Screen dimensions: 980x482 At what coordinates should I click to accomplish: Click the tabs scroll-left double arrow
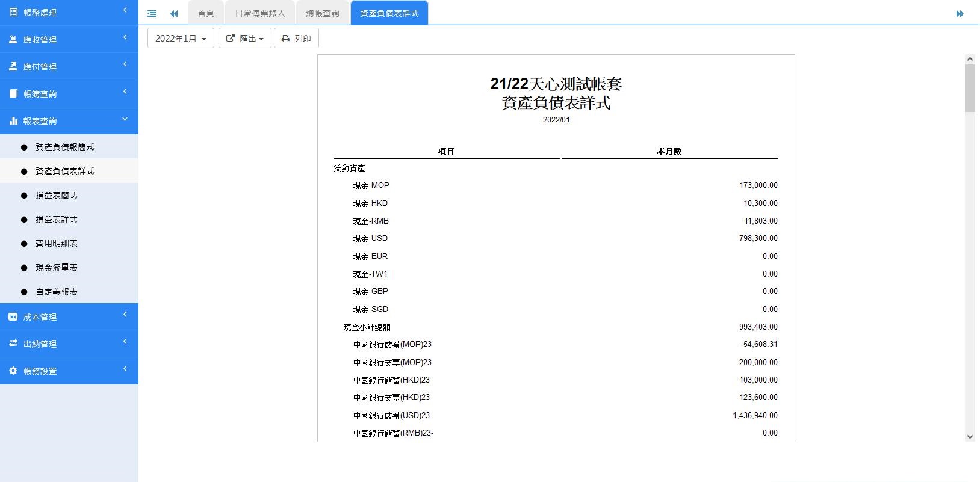pyautogui.click(x=174, y=13)
